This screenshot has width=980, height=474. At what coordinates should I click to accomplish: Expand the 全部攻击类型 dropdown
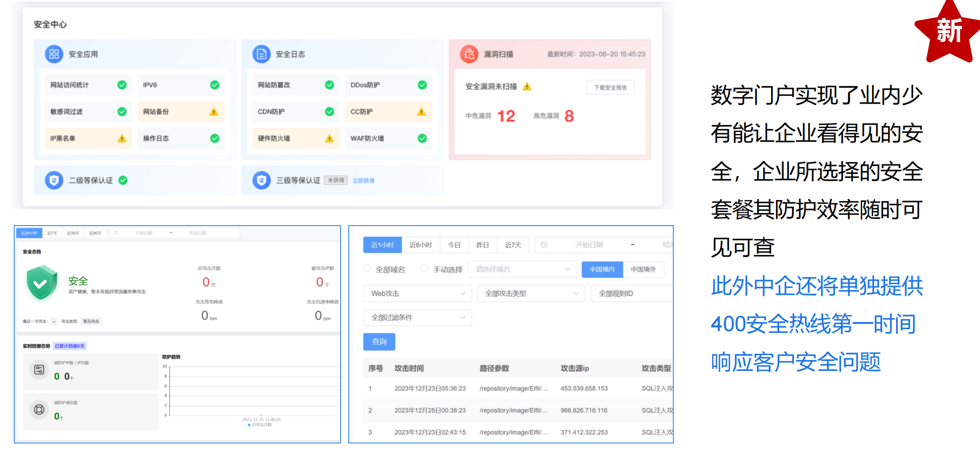tap(530, 294)
